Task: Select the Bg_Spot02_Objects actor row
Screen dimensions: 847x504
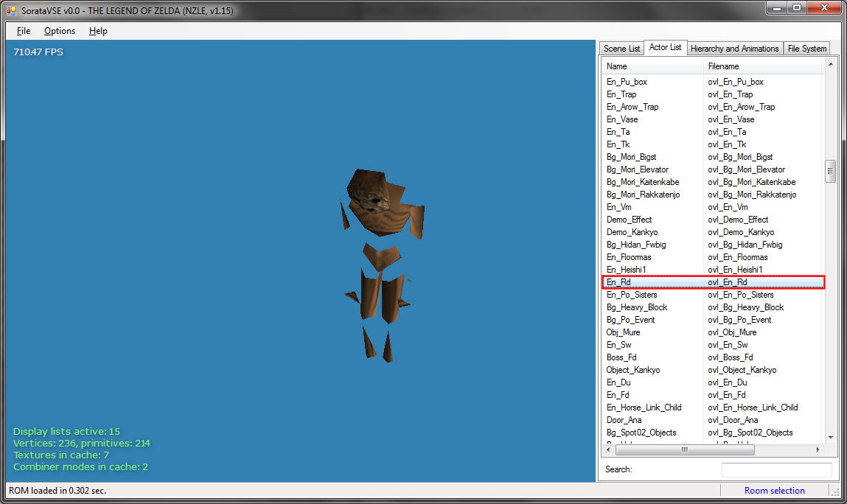Action: pyautogui.click(x=713, y=433)
